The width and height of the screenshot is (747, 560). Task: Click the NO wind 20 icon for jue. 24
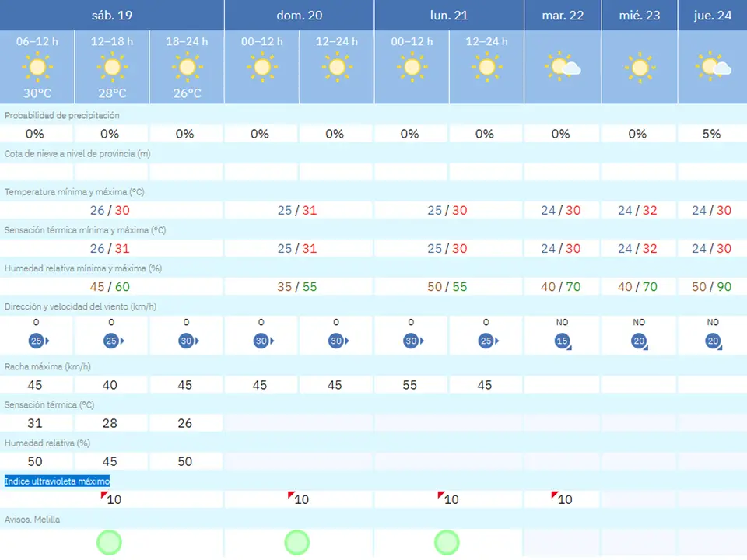tap(714, 341)
